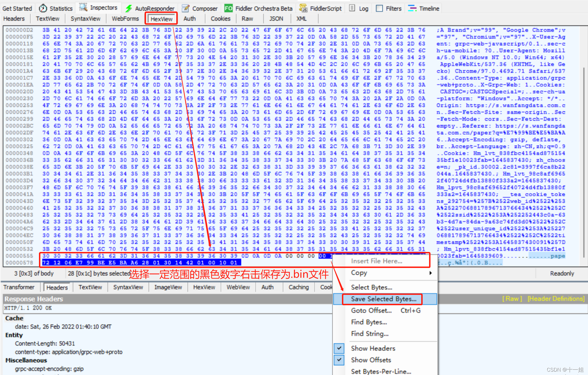Click the AutoResponder lightning bolt icon
588x375 pixels.
(129, 8)
